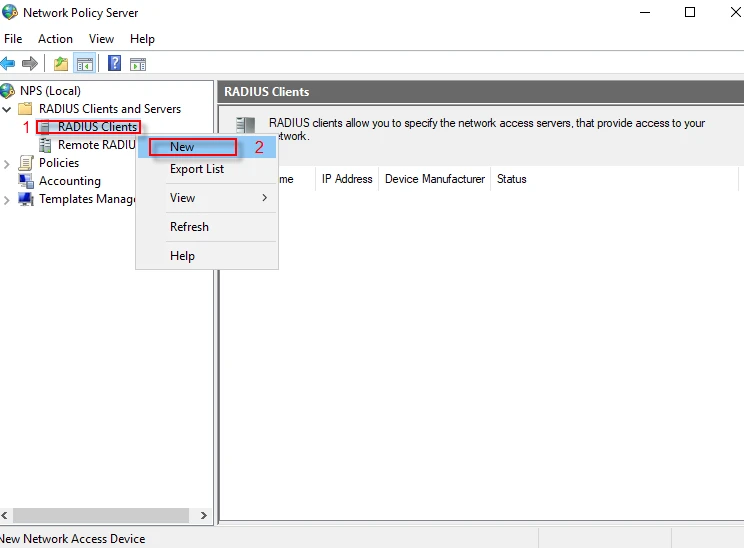Click the Up one level folder icon
Screen dimensions: 744x548
pos(61,64)
